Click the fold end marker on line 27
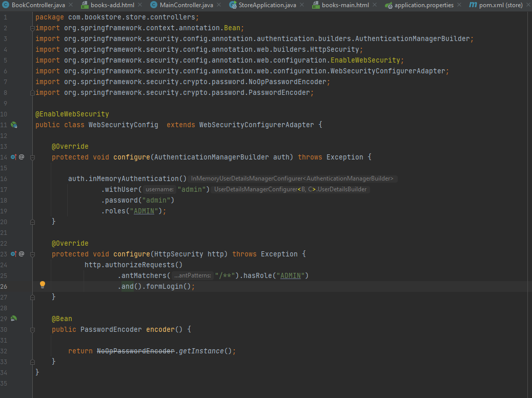532x398 pixels. [x=33, y=297]
